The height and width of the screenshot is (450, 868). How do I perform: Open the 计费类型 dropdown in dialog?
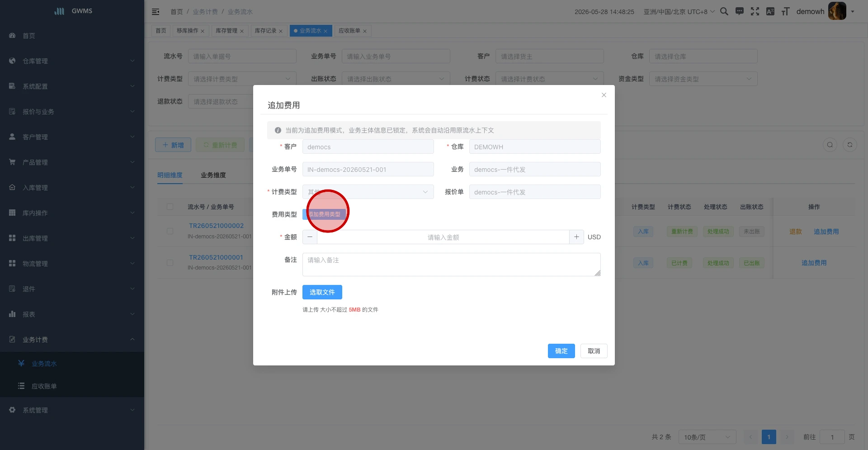(x=368, y=192)
